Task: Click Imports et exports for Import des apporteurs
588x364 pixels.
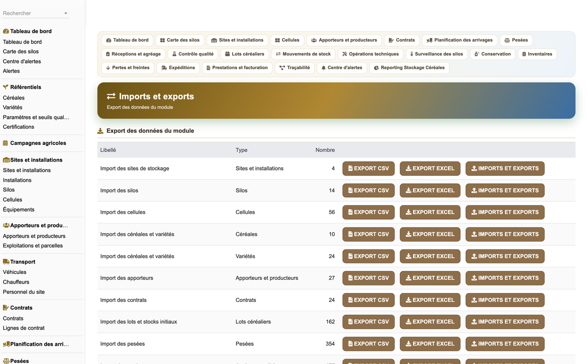Action: coord(505,278)
